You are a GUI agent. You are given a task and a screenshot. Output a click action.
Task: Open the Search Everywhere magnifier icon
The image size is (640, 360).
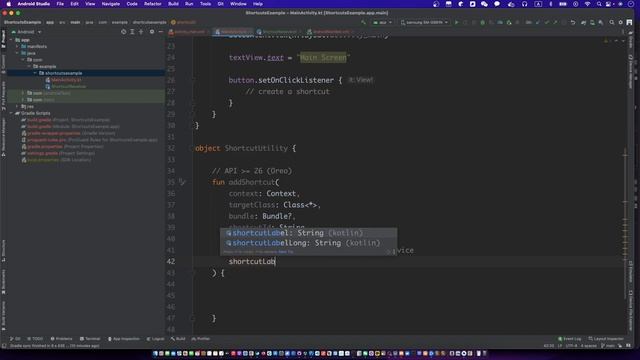612,22
